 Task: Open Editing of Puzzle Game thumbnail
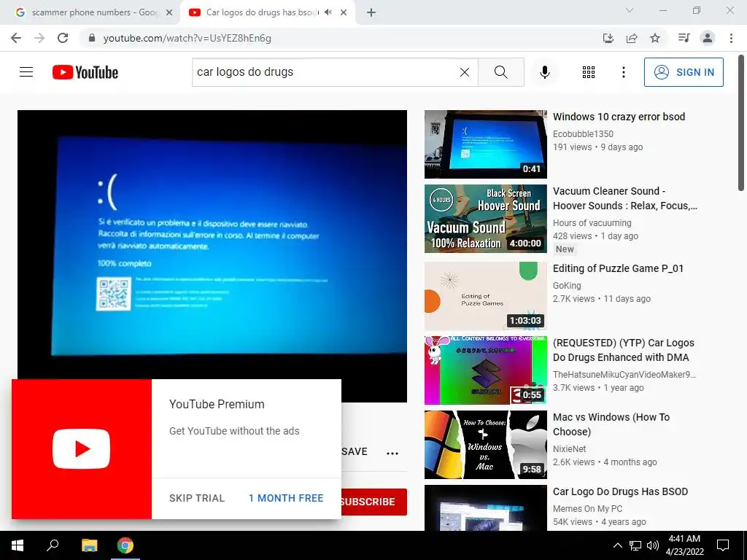pos(485,296)
